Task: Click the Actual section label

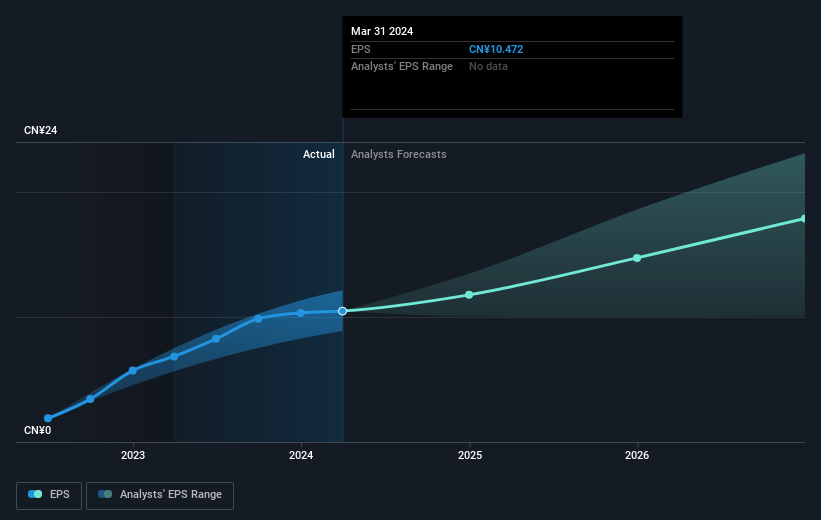Action: (318, 154)
